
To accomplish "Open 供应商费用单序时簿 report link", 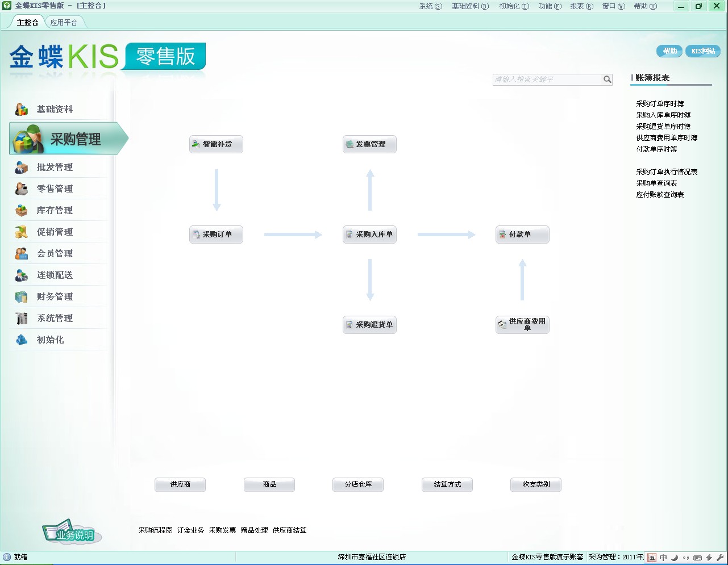I will (667, 138).
